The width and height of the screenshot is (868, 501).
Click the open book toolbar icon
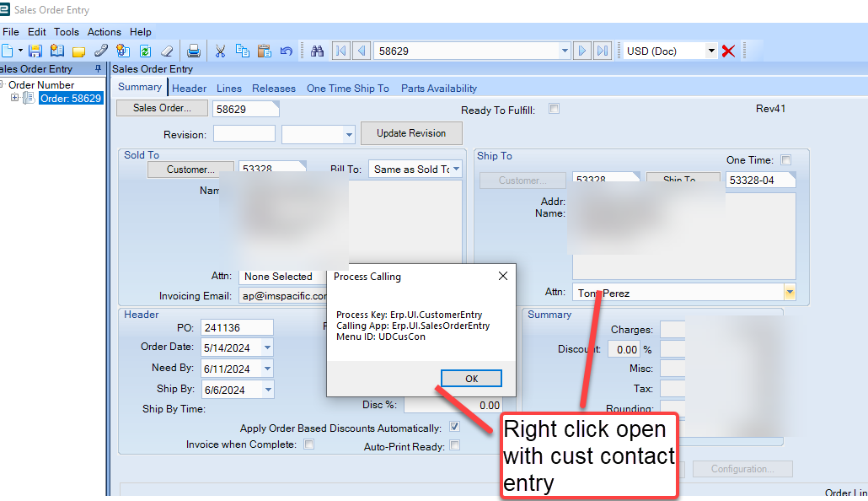56,51
